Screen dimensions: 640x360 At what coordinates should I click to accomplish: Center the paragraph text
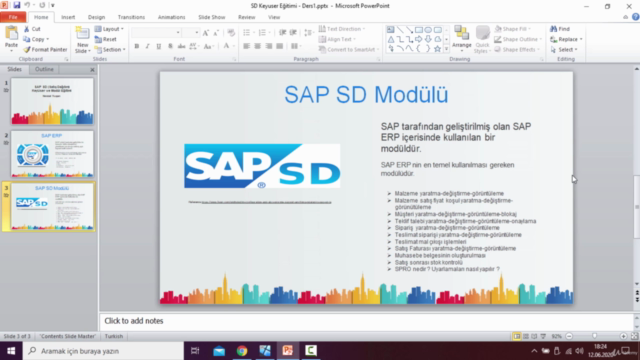click(x=258, y=46)
